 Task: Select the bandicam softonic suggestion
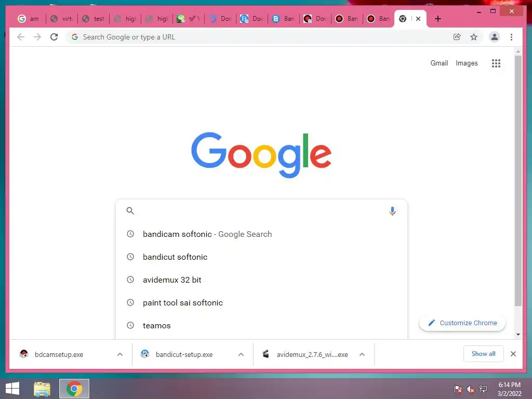261,234
